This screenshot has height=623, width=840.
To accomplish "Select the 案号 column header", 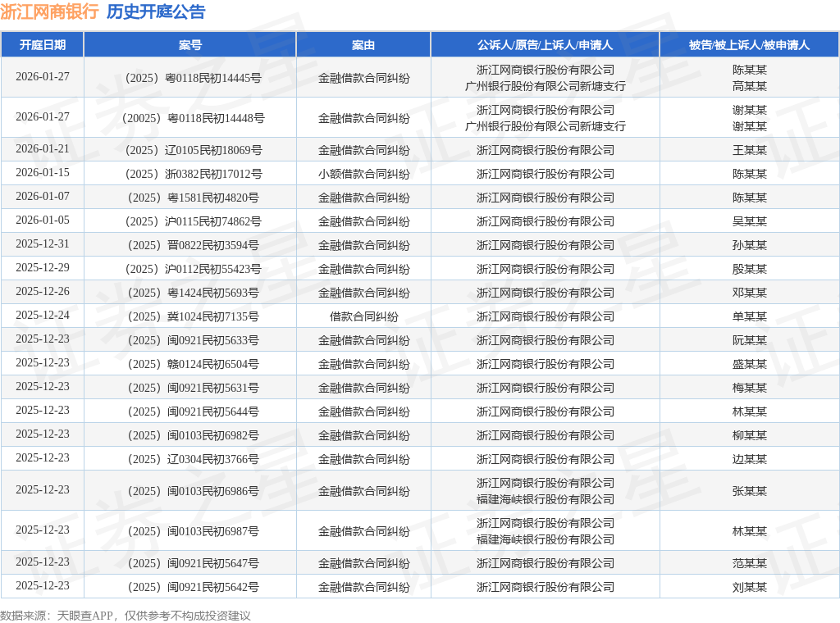I will (190, 45).
